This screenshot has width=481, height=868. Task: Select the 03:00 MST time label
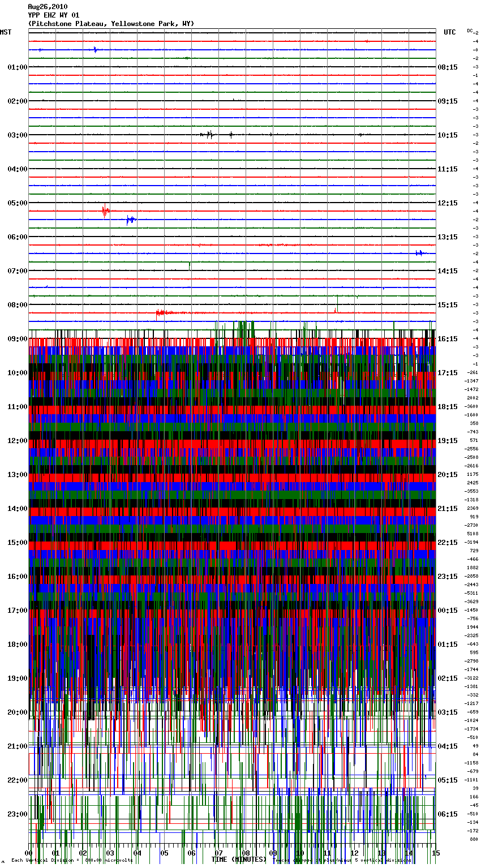coord(18,135)
